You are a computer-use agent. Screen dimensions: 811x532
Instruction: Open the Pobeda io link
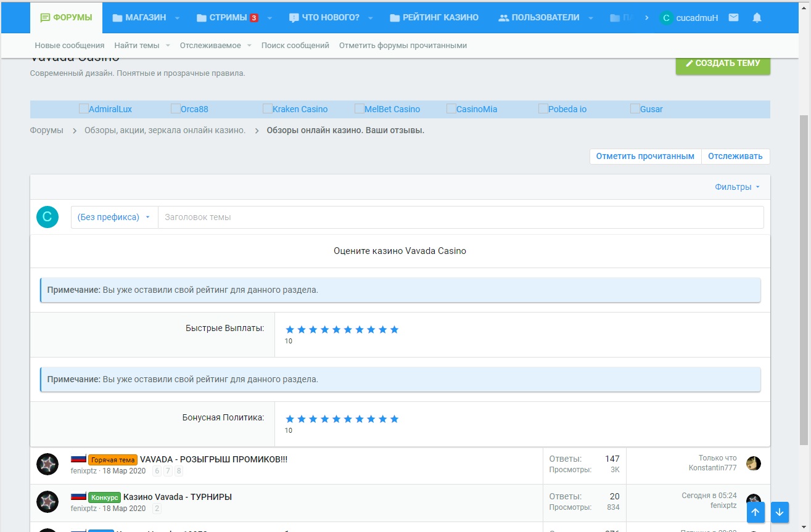click(562, 109)
